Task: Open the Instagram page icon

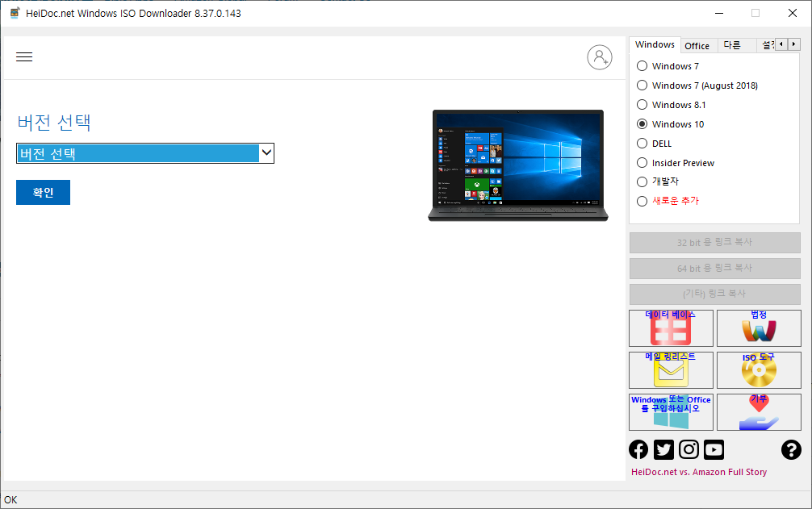Action: (689, 449)
